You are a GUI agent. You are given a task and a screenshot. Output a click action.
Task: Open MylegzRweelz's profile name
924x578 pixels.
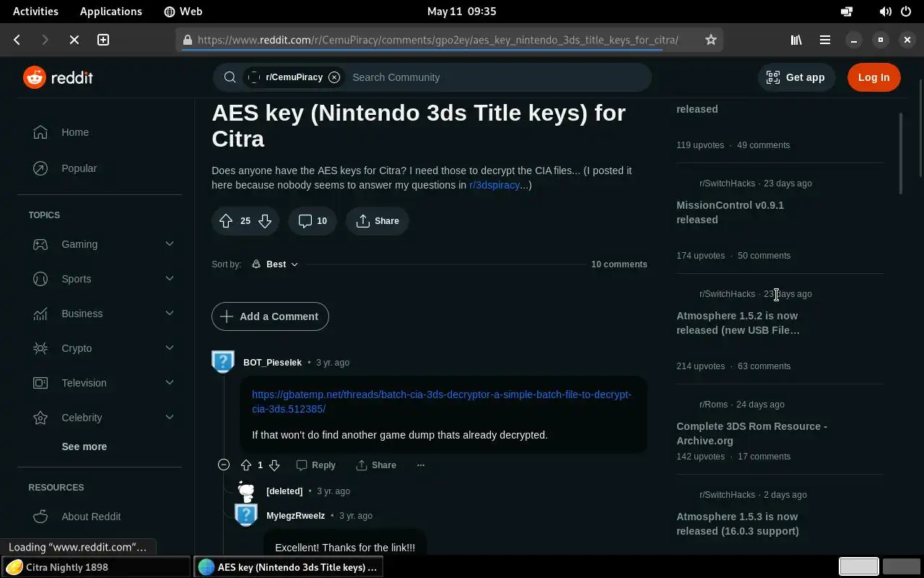pyautogui.click(x=295, y=516)
